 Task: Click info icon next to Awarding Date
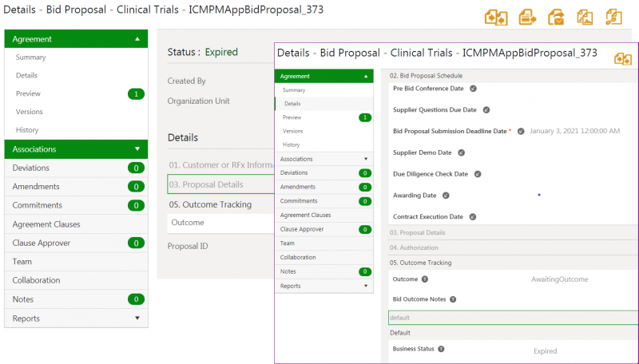point(446,195)
